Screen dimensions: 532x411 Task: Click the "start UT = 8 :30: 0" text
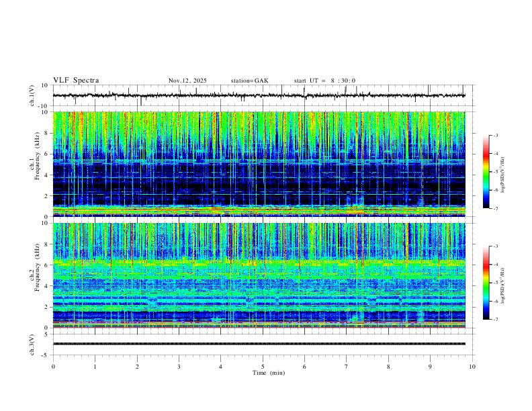point(324,81)
